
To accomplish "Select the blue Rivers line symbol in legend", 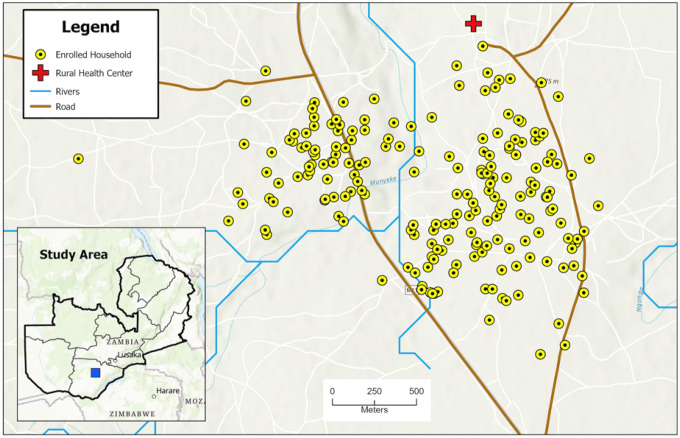I will 40,92.
